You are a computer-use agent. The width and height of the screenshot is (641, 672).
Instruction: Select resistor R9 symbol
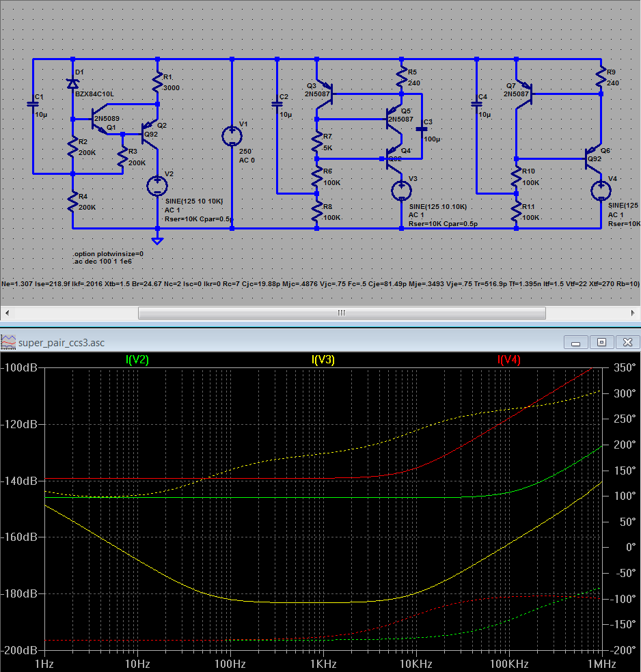pos(601,76)
